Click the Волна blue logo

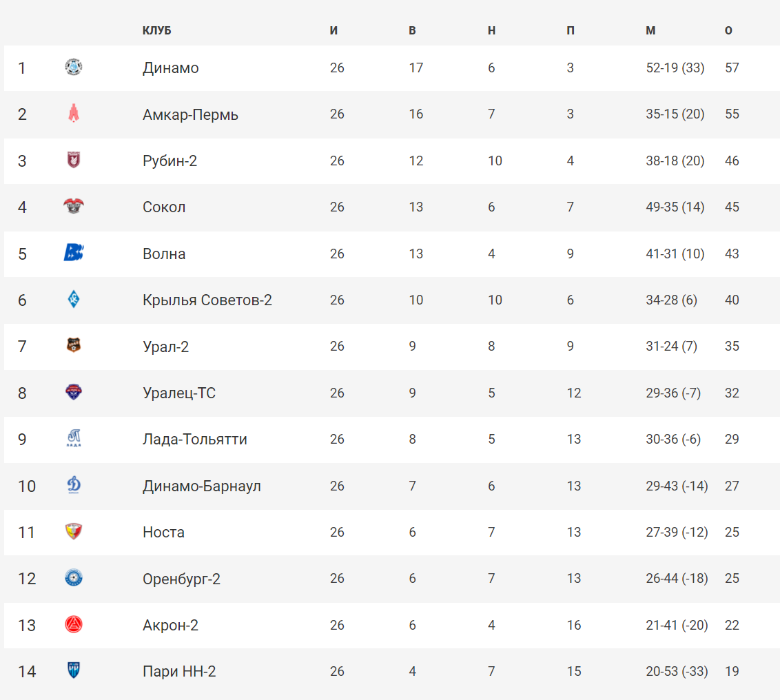point(74,253)
